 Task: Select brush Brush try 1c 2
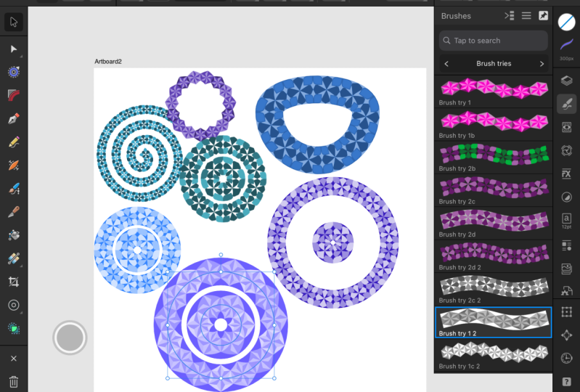pyautogui.click(x=494, y=355)
